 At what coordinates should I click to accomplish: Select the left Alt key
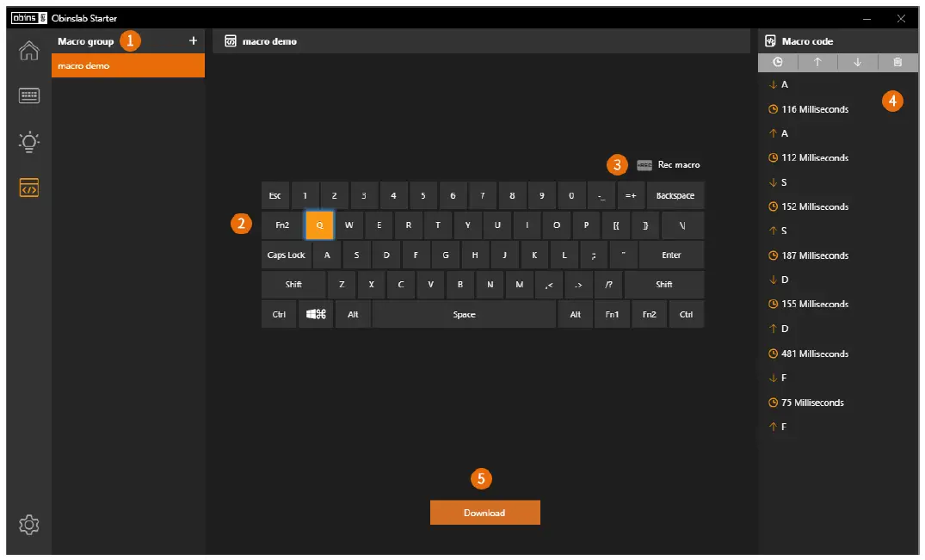tap(353, 314)
